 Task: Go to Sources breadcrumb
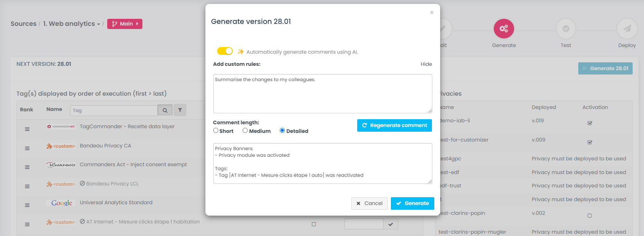click(23, 24)
